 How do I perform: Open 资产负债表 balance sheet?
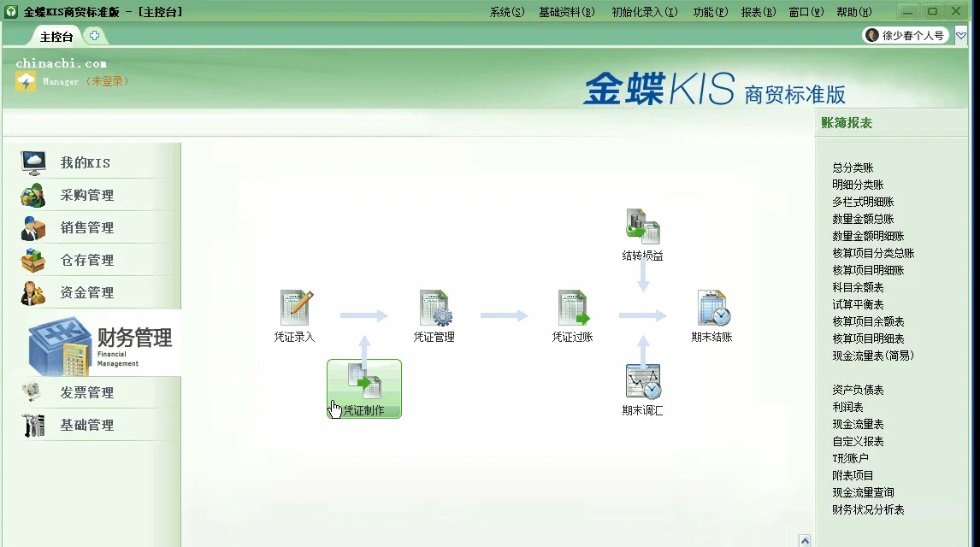coord(858,391)
